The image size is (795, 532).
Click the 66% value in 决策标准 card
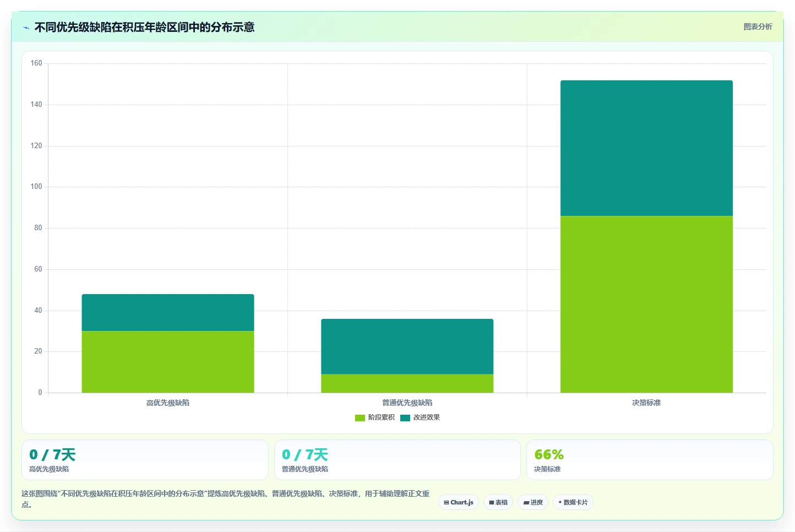tap(549, 454)
